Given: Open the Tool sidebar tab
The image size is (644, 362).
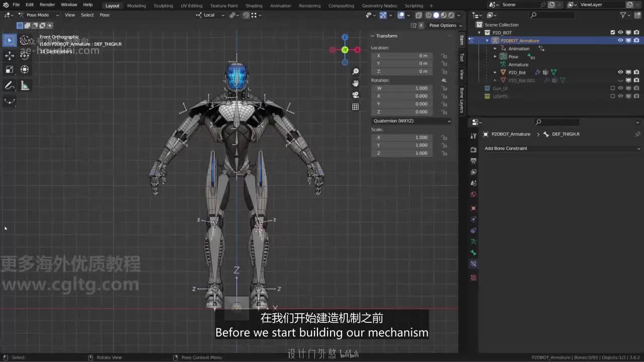Looking at the screenshot, I should click(462, 57).
